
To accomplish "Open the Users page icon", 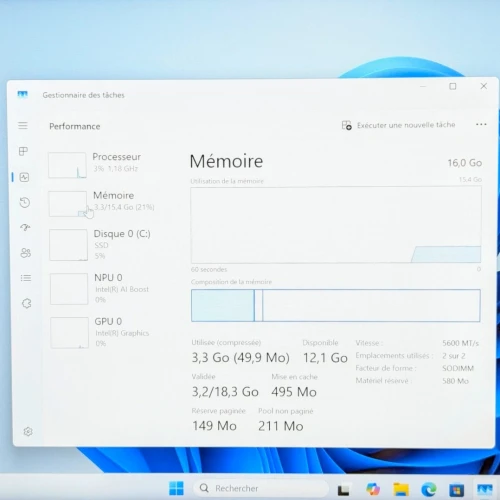I will (x=26, y=253).
